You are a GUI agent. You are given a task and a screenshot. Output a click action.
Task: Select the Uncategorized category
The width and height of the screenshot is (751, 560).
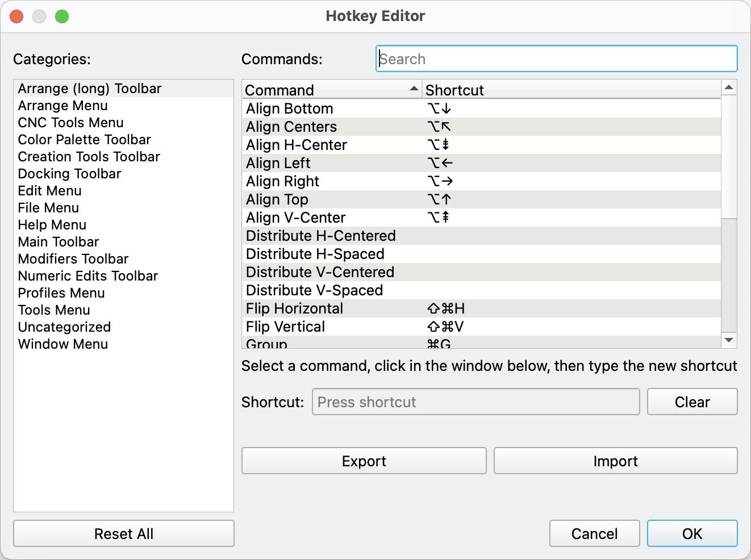tap(64, 327)
